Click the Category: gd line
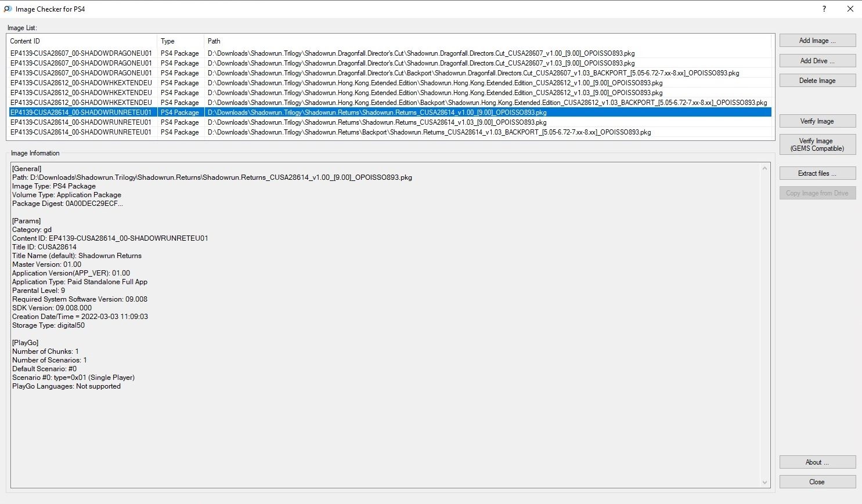The image size is (862, 504). point(32,230)
